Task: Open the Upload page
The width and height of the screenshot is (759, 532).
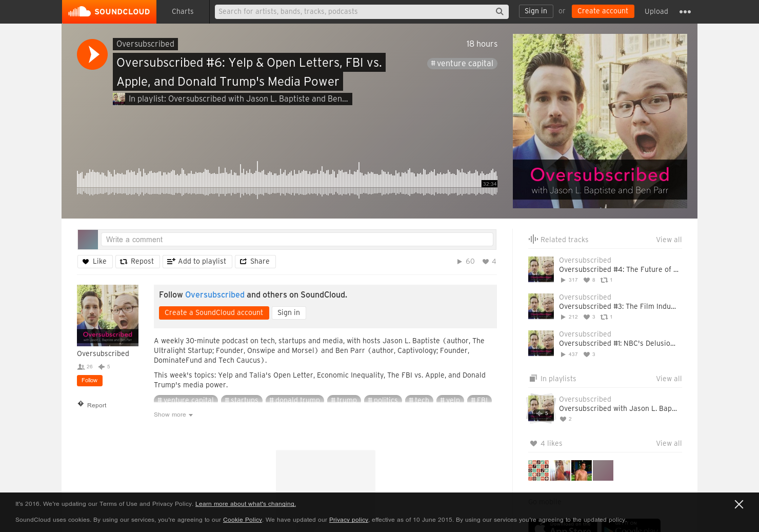Action: [x=656, y=11]
